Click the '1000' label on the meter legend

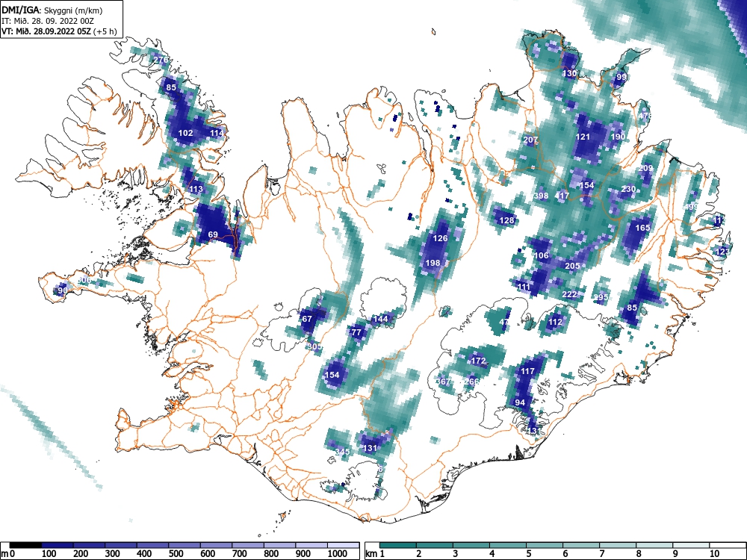pyautogui.click(x=338, y=553)
